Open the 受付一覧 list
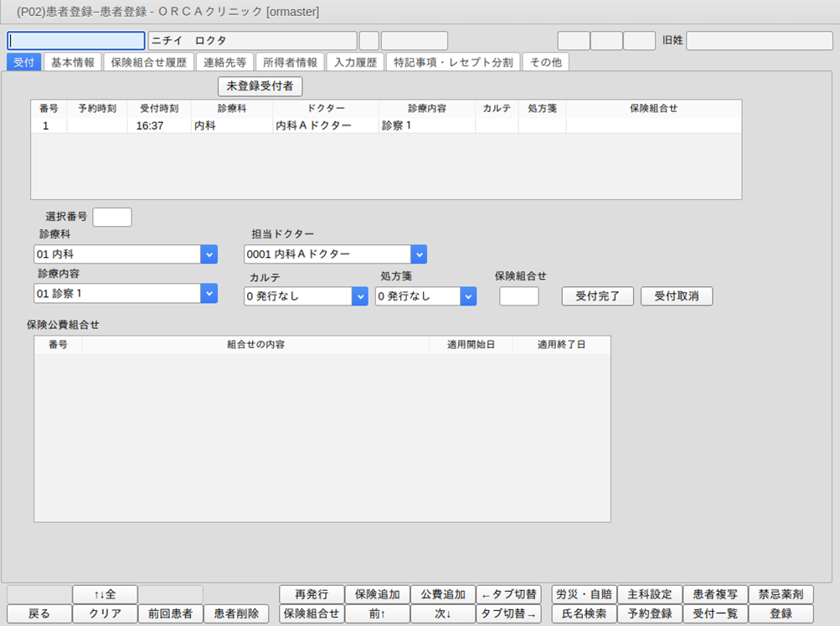 pos(715,613)
